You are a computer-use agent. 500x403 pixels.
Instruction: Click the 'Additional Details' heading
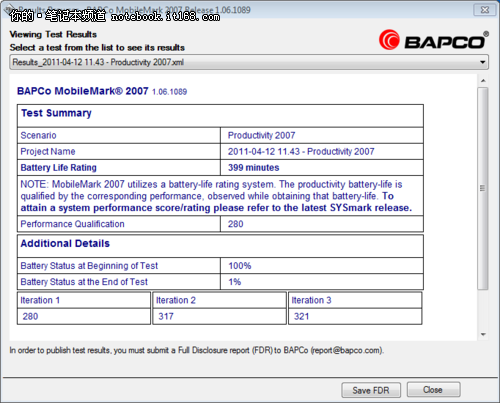point(65,243)
